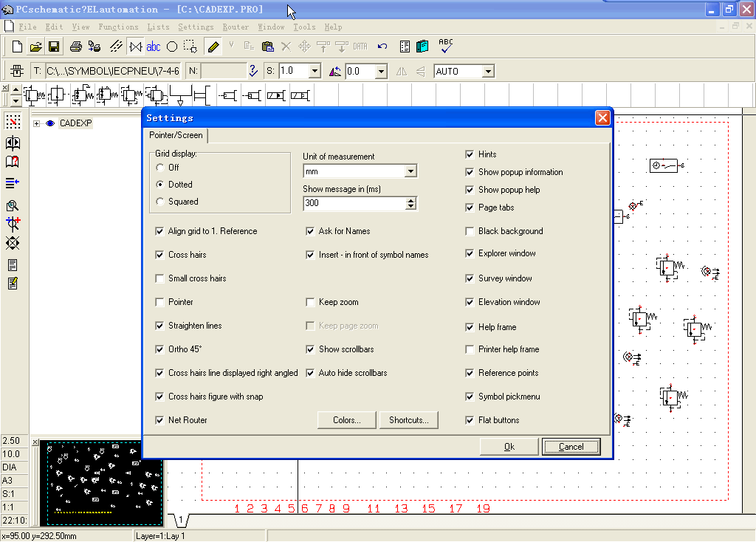Viewport: 756px width, 542px height.
Task: Open Unit of measurement dropdown
Action: tap(410, 171)
